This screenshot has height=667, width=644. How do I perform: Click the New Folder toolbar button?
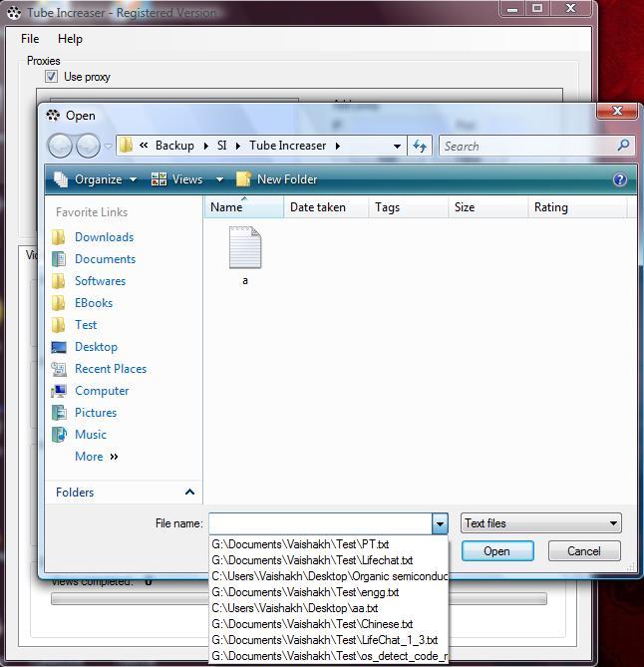click(x=277, y=179)
